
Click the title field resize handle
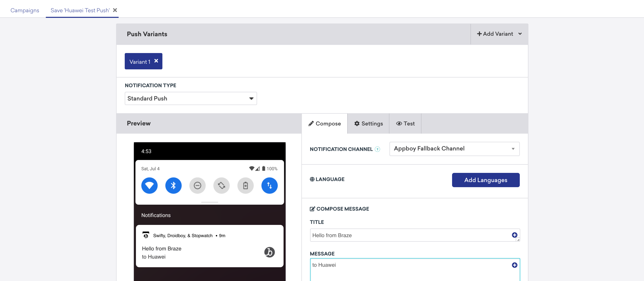click(x=518, y=240)
